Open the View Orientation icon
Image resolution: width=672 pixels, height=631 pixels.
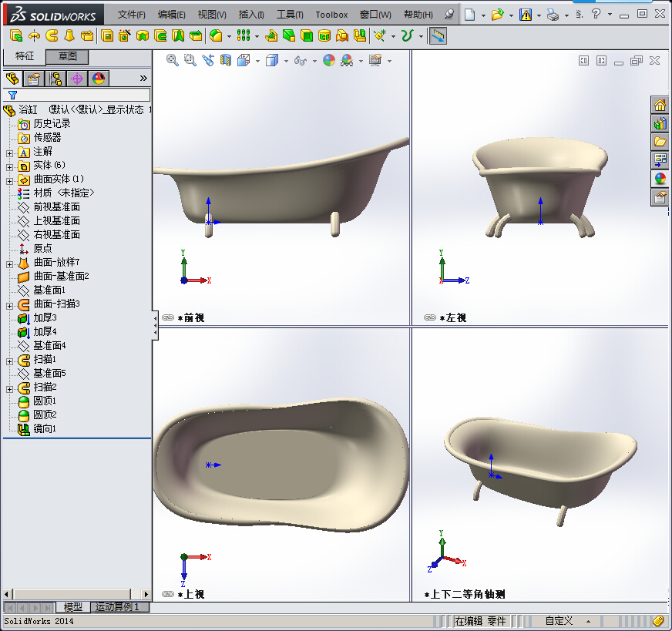[244, 60]
